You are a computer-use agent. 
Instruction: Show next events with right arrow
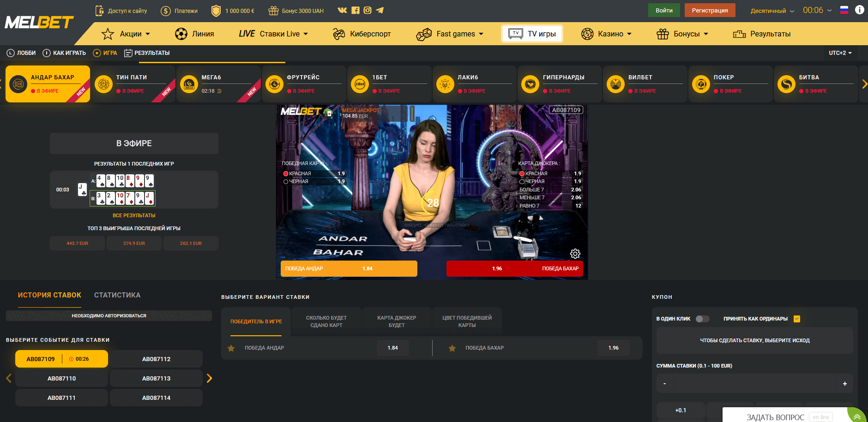point(209,378)
